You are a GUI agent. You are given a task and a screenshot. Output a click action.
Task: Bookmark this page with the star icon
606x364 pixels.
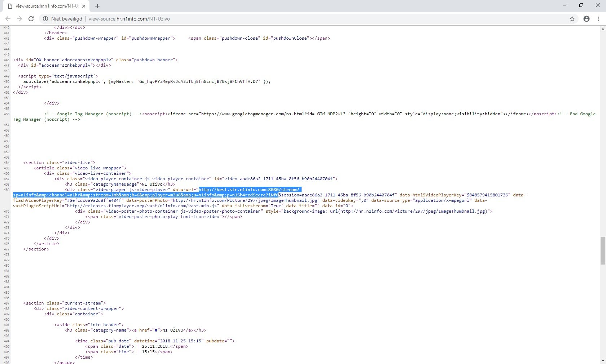coord(572,19)
